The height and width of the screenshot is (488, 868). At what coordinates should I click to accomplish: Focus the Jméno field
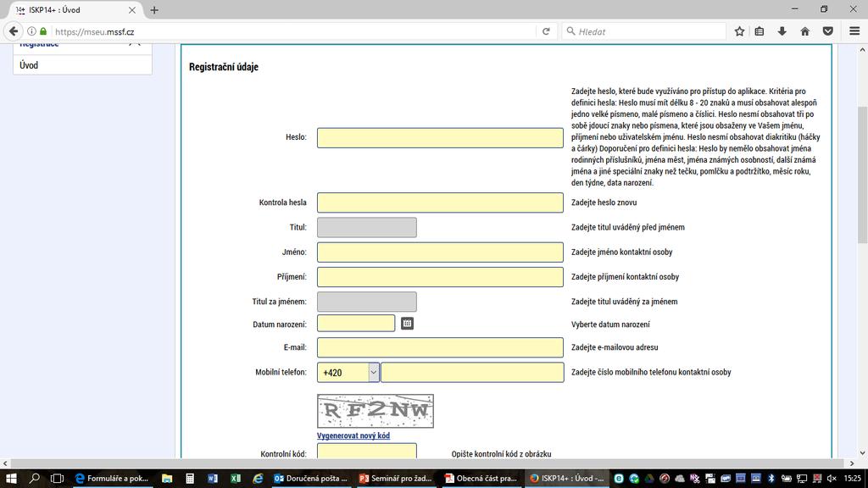pyautogui.click(x=440, y=252)
